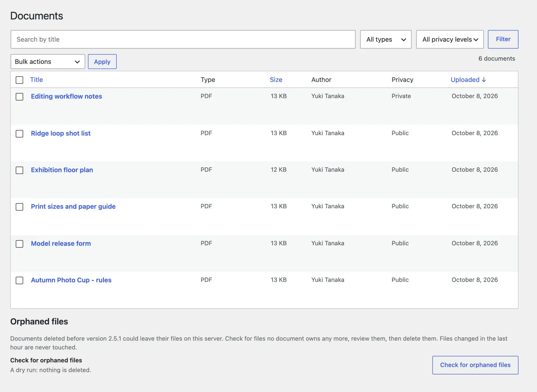
Task: Check the Autumn Photo Cup - rules checkbox
Action: [19, 280]
